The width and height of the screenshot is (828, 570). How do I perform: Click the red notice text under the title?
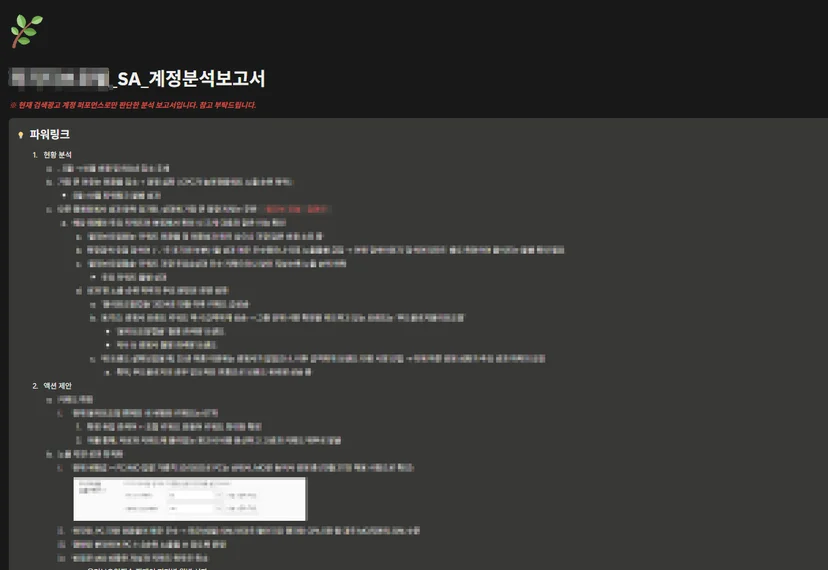click(133, 105)
